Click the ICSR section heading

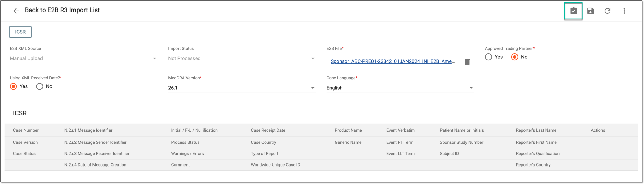coord(20,113)
